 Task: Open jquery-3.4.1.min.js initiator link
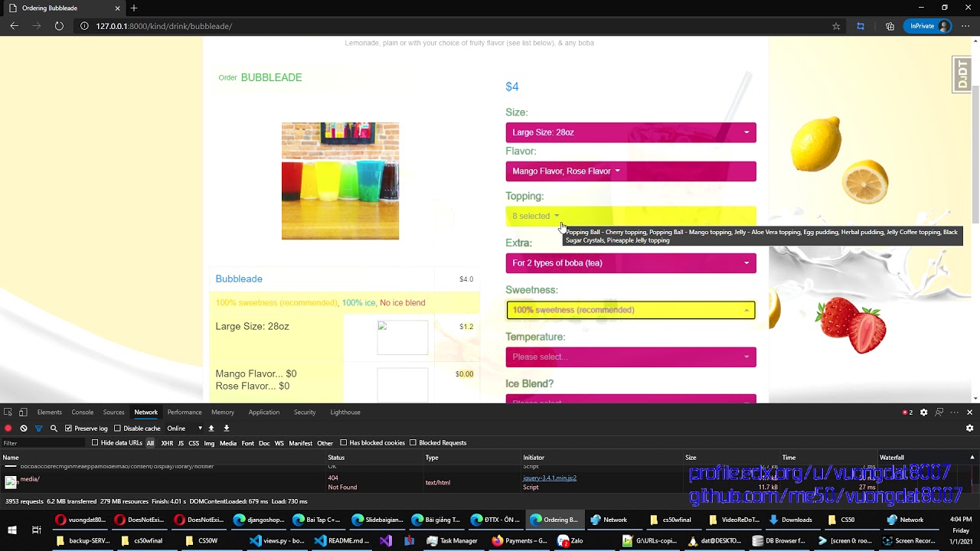coord(550,478)
